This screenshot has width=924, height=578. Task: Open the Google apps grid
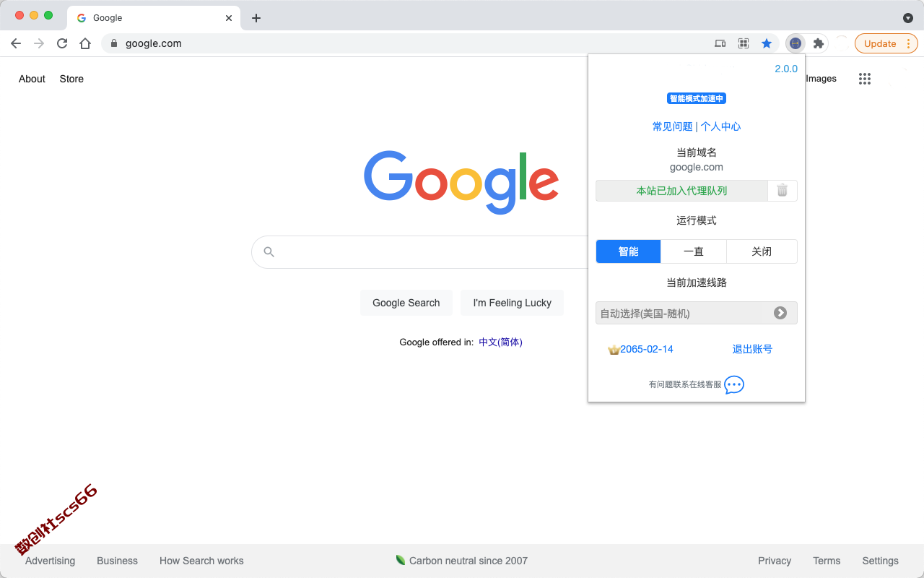point(865,79)
